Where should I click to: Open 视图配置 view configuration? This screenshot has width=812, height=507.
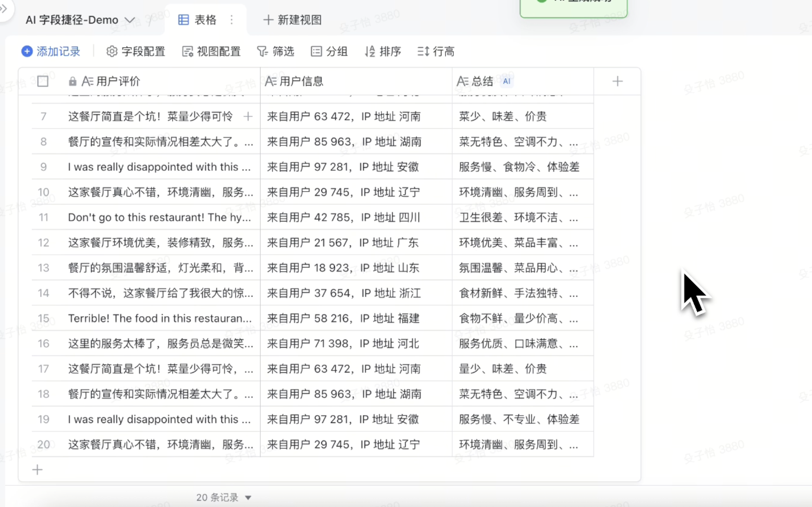click(211, 51)
